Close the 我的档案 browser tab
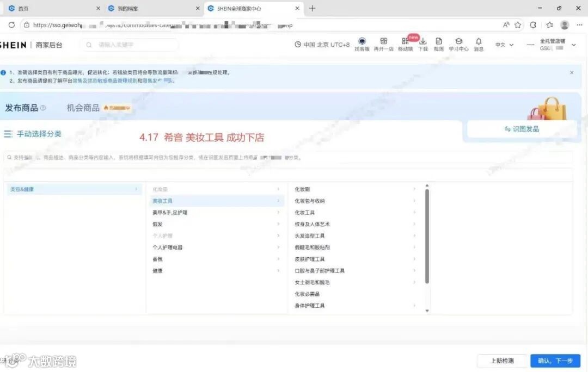The height and width of the screenshot is (372, 588). (198, 8)
